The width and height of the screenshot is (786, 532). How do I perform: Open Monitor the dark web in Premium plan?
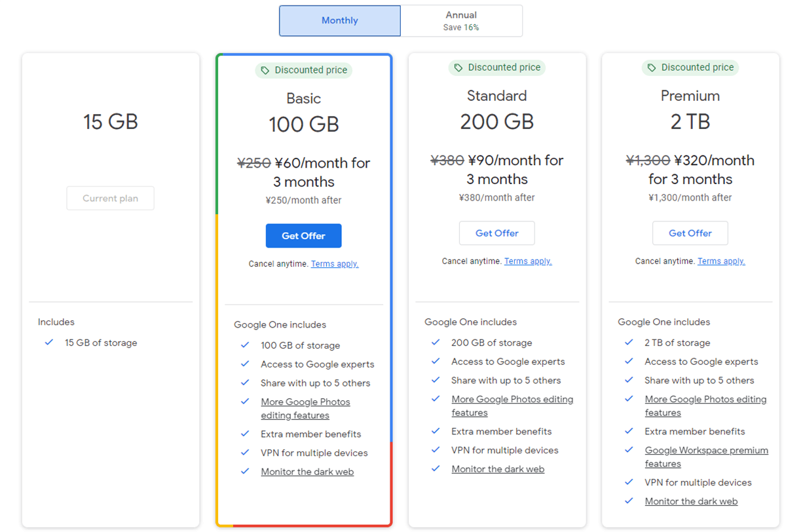click(x=691, y=501)
